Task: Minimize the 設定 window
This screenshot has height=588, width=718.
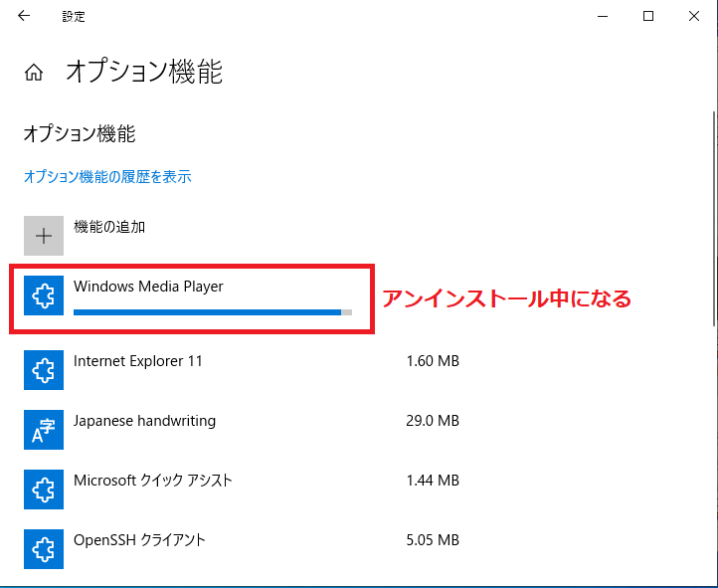Action: 603,16
